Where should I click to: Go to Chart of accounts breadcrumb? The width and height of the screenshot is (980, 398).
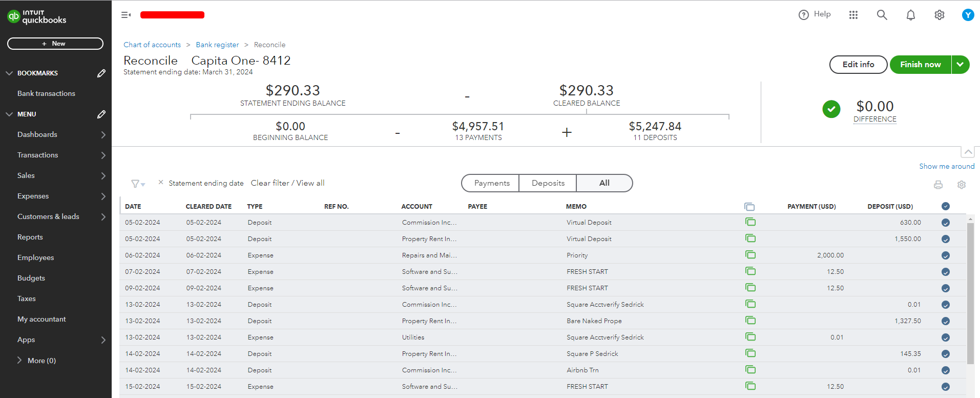[x=152, y=45]
